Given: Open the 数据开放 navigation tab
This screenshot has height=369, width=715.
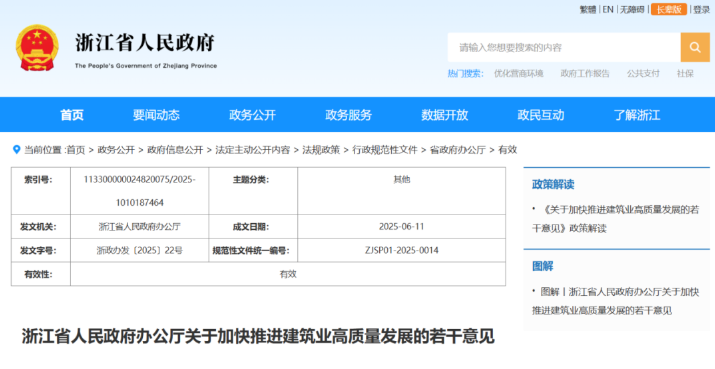Looking at the screenshot, I should point(445,115).
